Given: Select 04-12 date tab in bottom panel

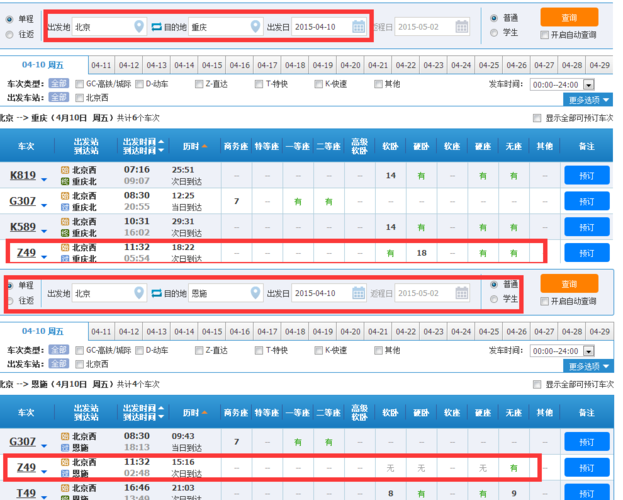Looking at the screenshot, I should [129, 331].
